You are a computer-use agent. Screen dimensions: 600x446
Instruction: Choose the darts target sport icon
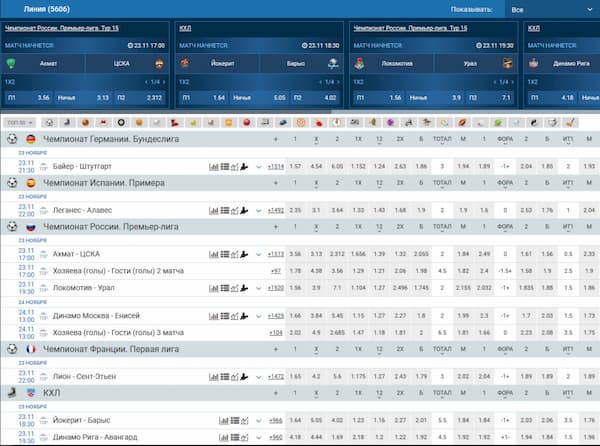pyautogui.click(x=301, y=122)
